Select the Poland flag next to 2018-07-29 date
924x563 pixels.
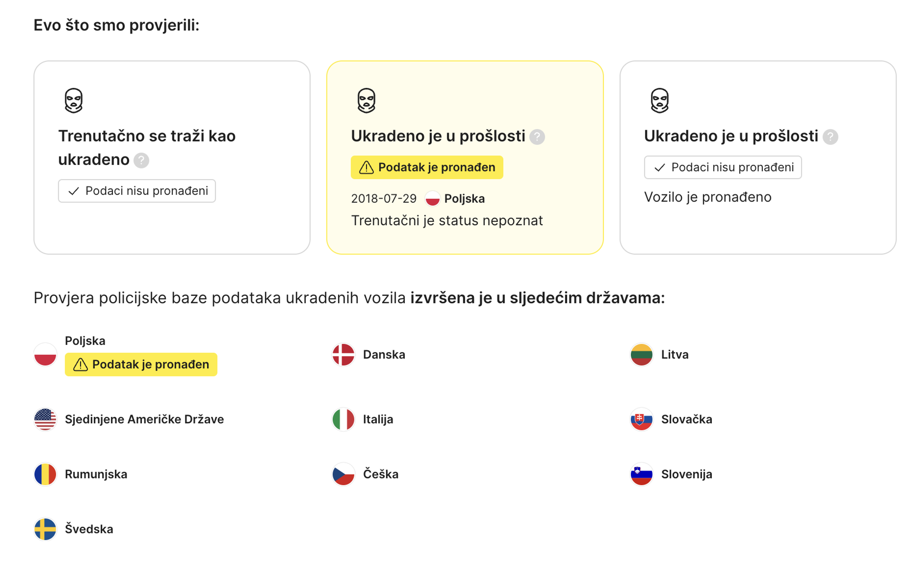(x=432, y=199)
